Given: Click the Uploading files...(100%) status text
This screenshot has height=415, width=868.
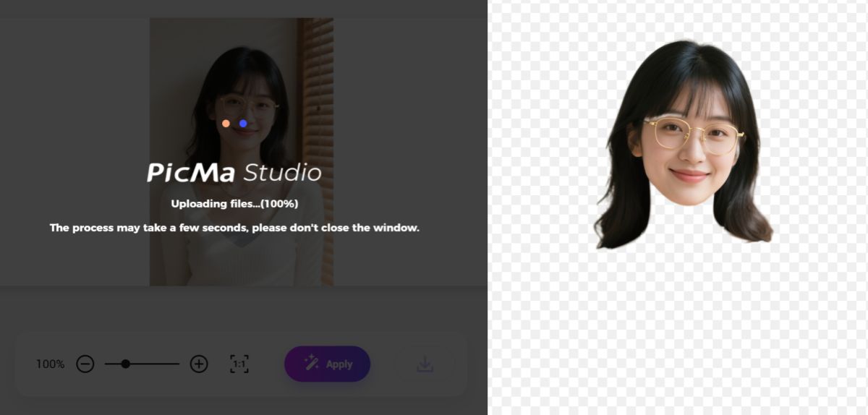Looking at the screenshot, I should [234, 204].
